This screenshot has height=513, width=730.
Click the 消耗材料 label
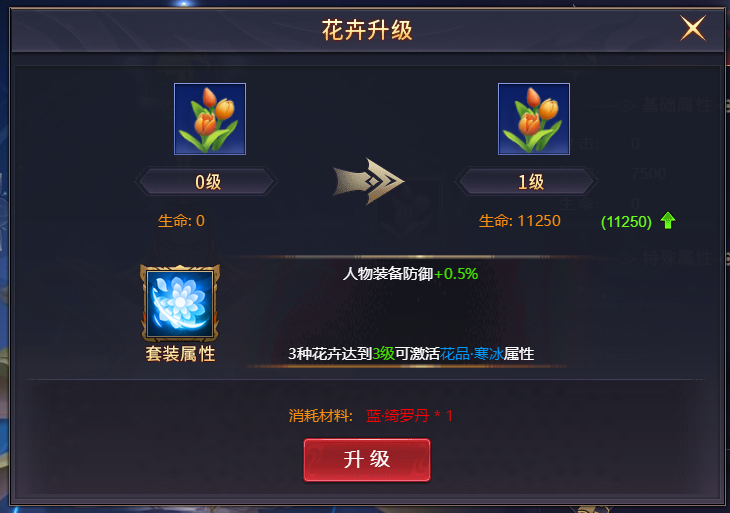click(x=321, y=415)
